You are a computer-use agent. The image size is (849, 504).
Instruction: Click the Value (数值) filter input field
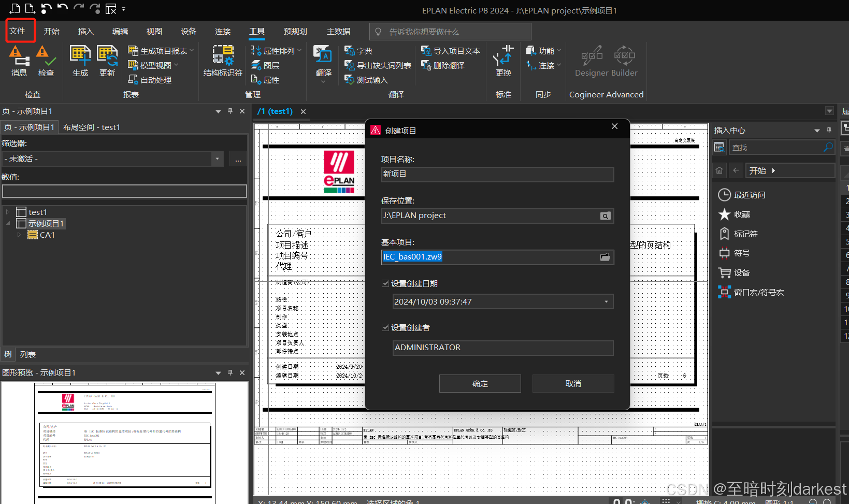coord(124,191)
